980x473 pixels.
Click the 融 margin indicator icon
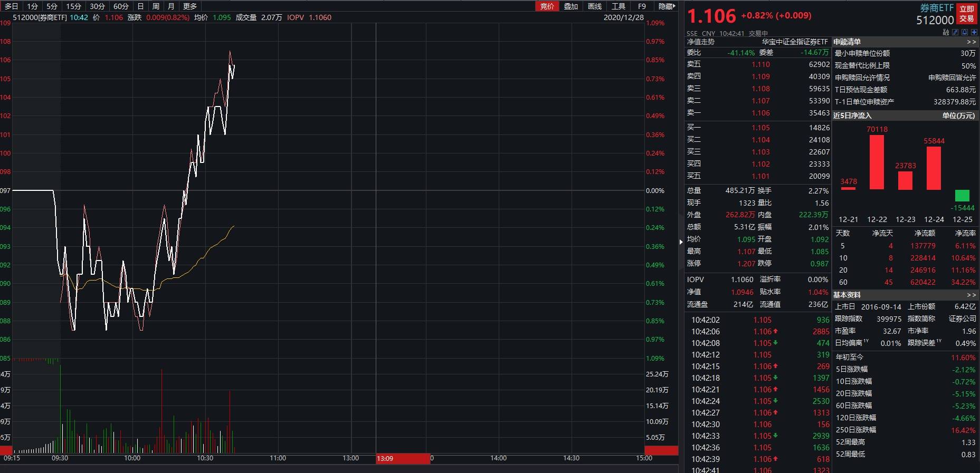(x=946, y=32)
